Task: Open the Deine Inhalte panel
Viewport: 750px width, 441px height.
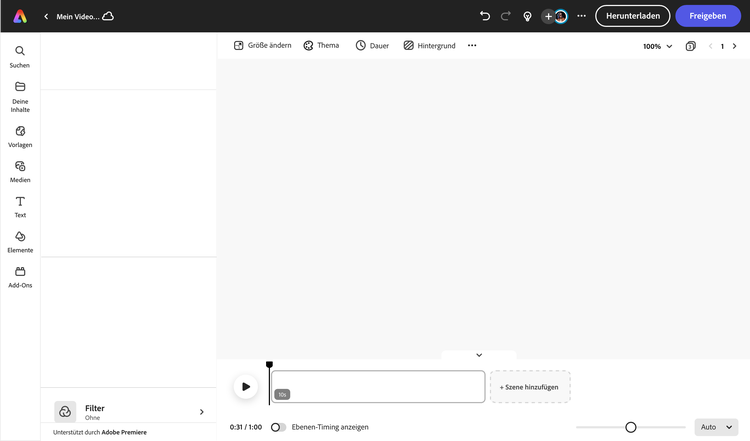Action: [x=20, y=97]
